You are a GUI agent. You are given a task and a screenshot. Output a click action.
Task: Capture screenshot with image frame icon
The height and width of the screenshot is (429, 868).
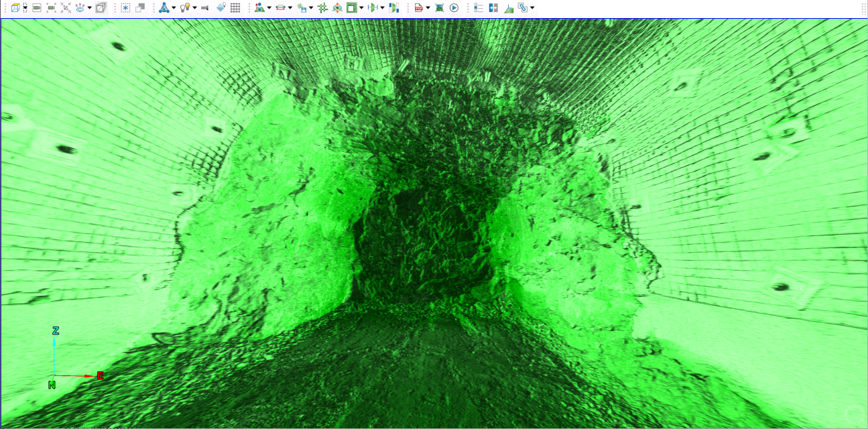pyautogui.click(x=439, y=8)
